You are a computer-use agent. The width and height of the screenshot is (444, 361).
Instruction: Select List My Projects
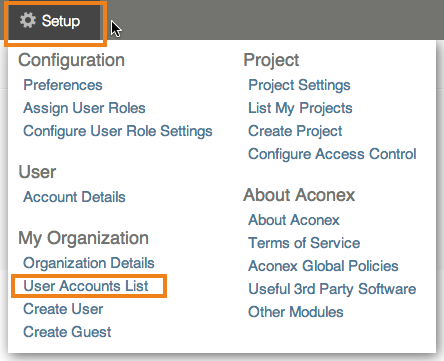pyautogui.click(x=300, y=108)
